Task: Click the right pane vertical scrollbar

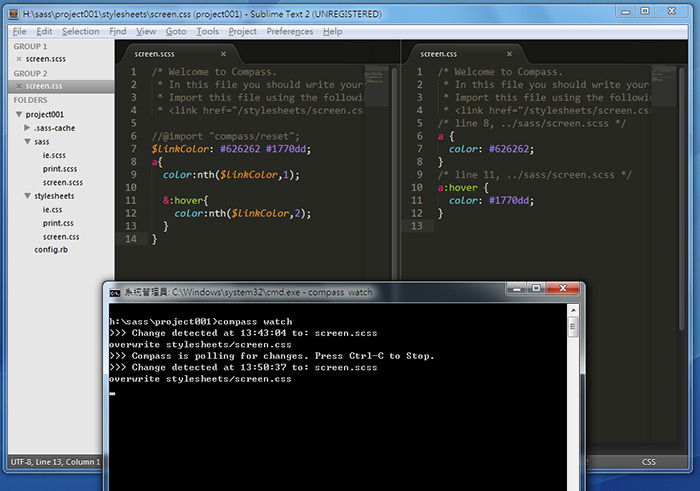Action: [x=682, y=199]
